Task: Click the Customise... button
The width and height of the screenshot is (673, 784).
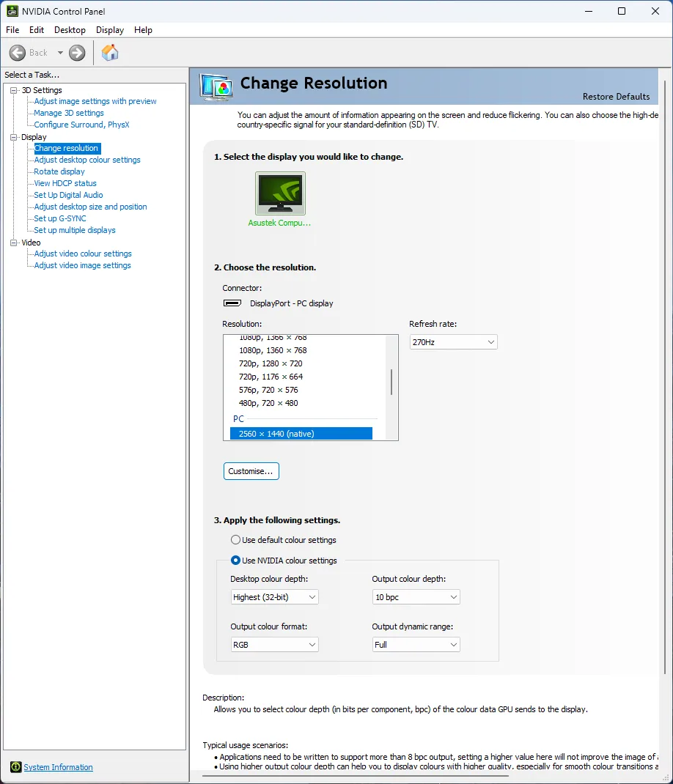Action: [x=251, y=471]
